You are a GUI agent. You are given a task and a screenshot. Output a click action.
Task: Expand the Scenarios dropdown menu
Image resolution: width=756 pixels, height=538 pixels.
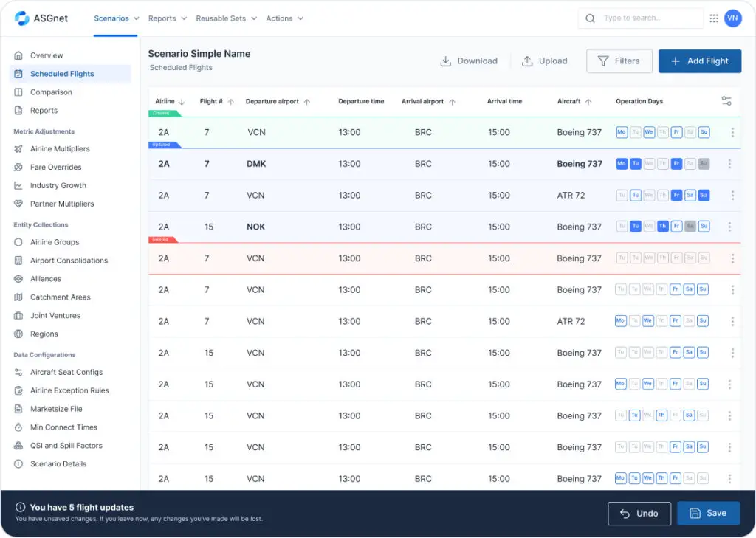pyautogui.click(x=116, y=18)
